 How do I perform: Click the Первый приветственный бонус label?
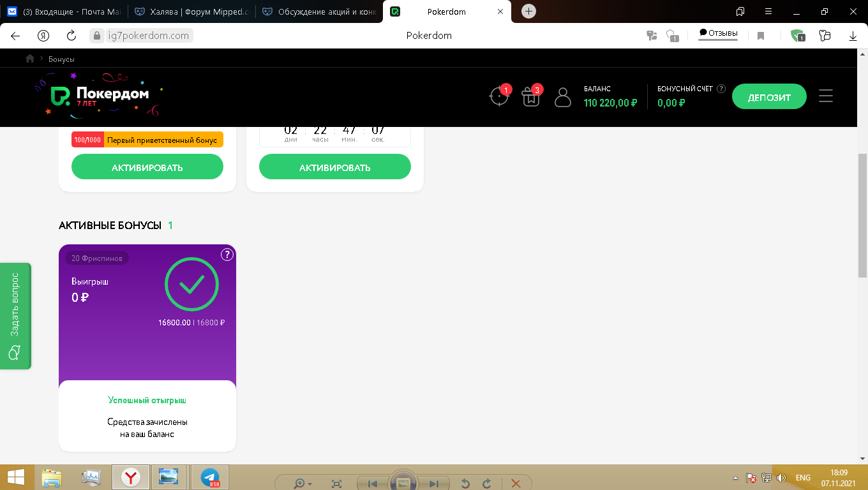click(163, 140)
